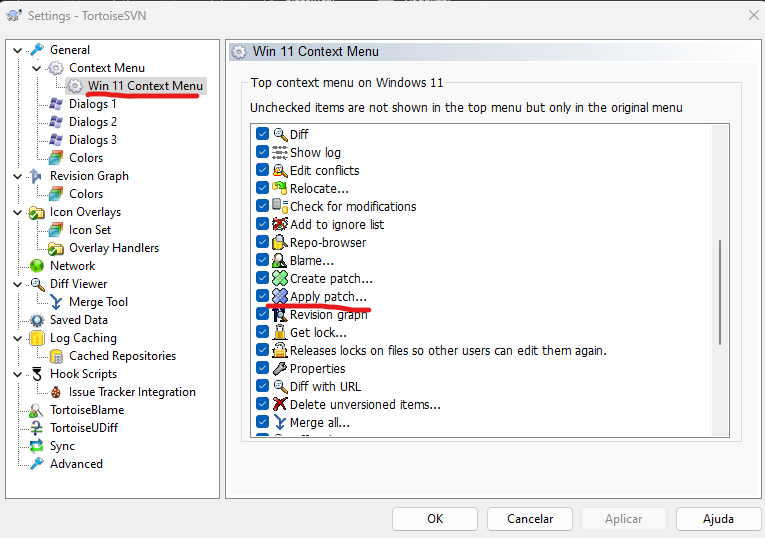The image size is (765, 538).
Task: Toggle the Show log checkbox
Action: click(262, 152)
